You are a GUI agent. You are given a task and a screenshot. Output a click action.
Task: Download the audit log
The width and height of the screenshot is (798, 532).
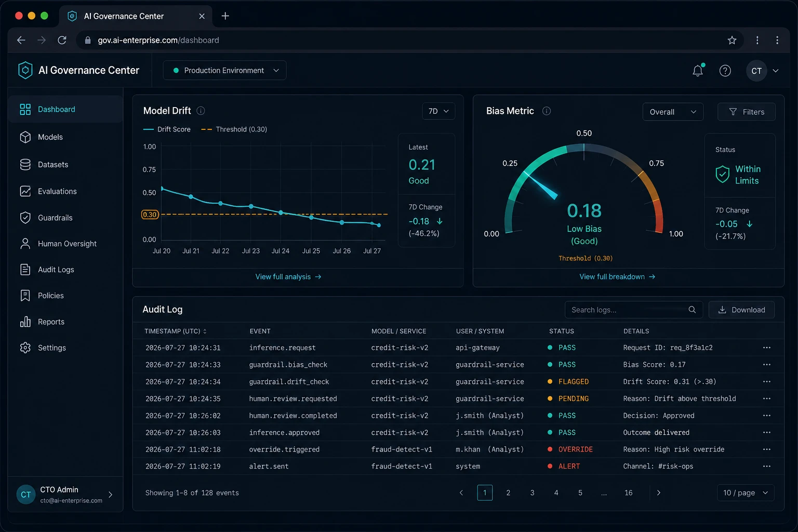741,310
